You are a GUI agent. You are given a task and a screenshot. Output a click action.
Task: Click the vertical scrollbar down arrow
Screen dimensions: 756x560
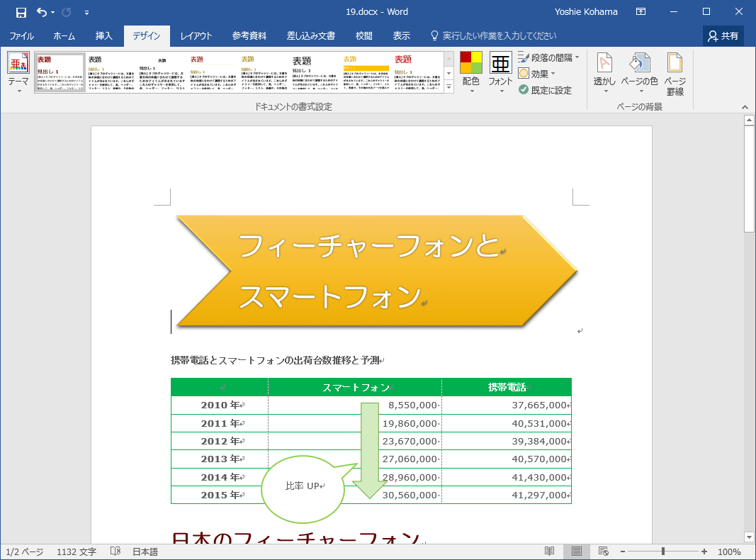[749, 537]
